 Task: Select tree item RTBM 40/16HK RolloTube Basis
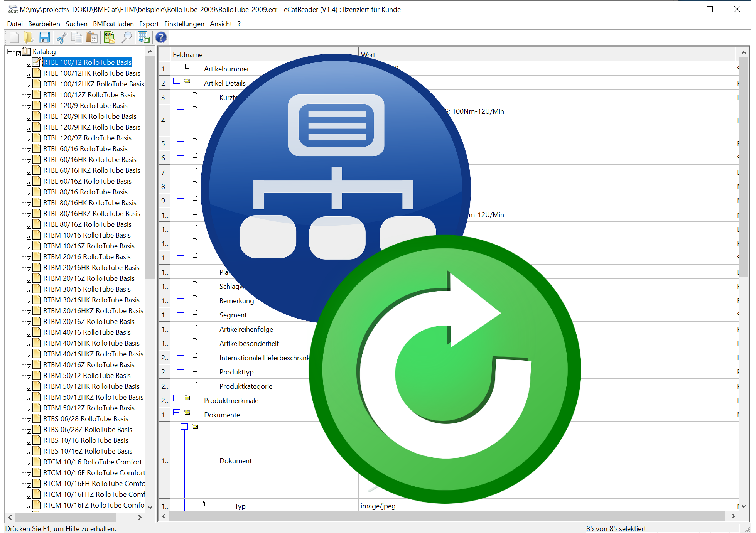(x=91, y=343)
